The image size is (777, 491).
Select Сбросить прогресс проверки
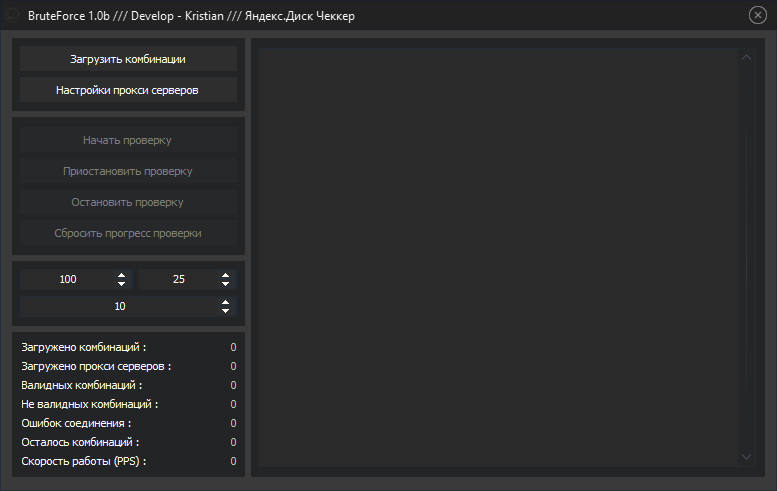128,233
